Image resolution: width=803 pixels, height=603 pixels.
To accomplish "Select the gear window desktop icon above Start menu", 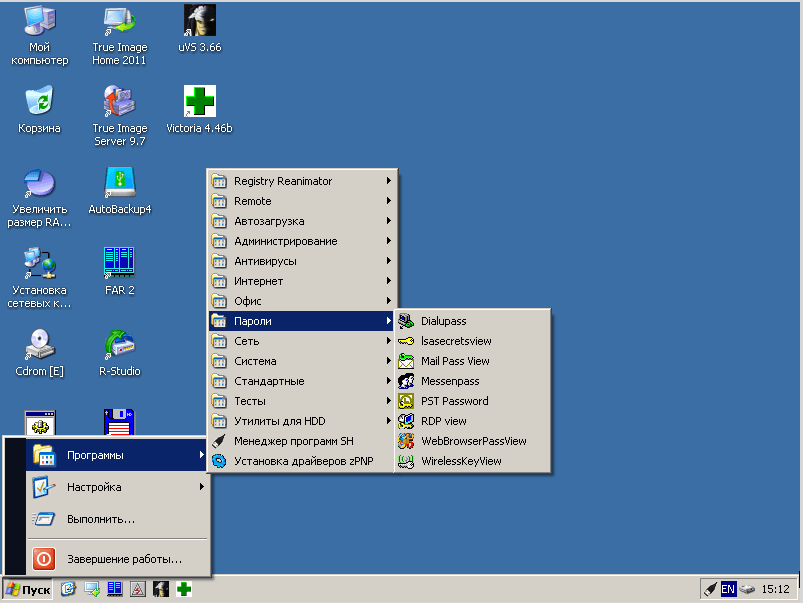I will pos(40,423).
